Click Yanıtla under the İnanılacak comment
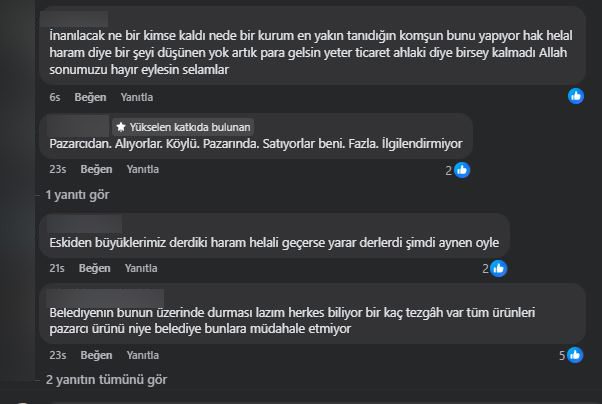Image resolution: width=602 pixels, height=404 pixels. pyautogui.click(x=136, y=97)
